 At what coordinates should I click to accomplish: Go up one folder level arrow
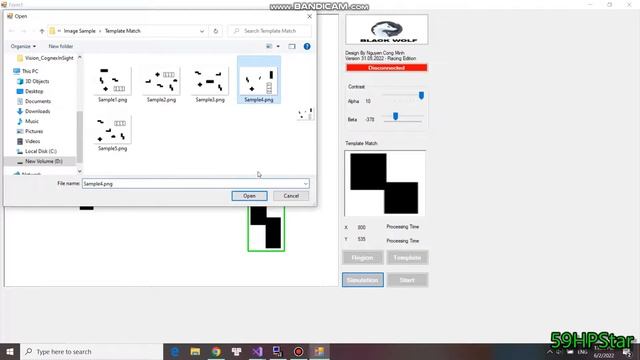coord(42,31)
